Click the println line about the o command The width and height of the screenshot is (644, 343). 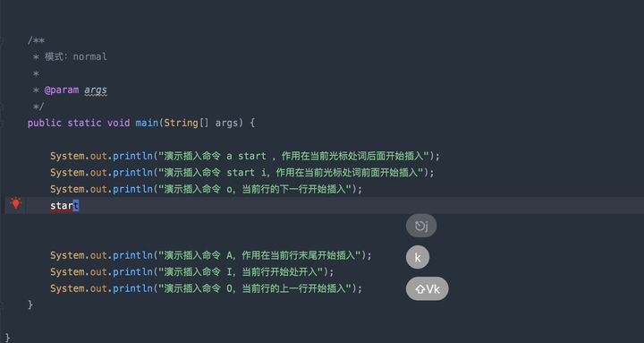(x=207, y=189)
